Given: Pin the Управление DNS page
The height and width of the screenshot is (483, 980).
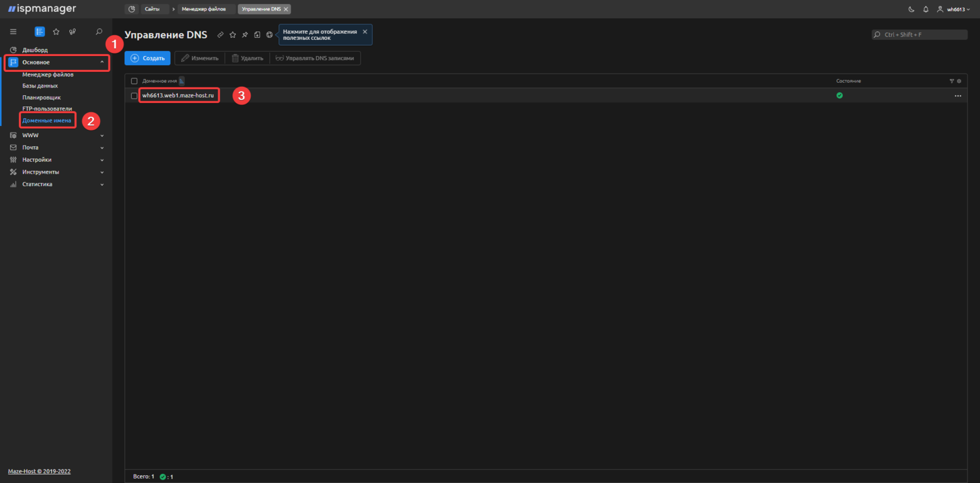Looking at the screenshot, I should (245, 35).
